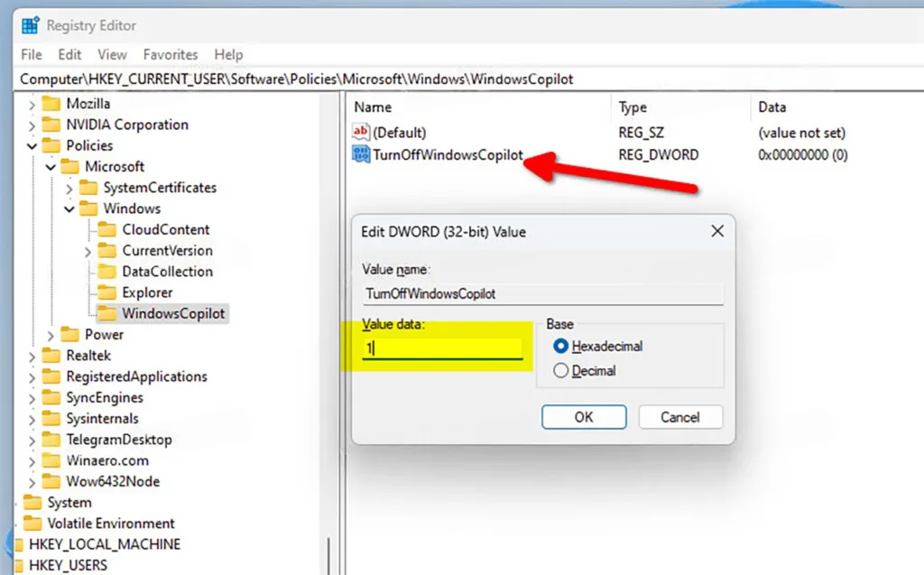Click the Realtek folder icon

(51, 356)
